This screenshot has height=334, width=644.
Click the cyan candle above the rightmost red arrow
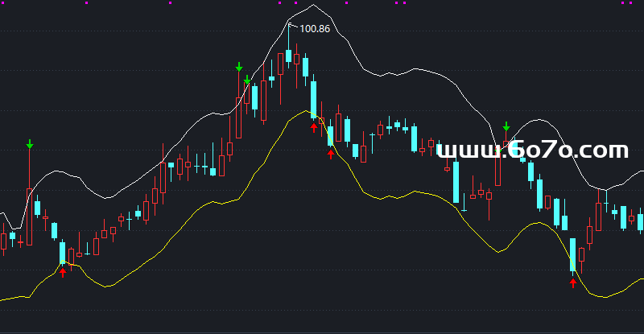(x=573, y=254)
